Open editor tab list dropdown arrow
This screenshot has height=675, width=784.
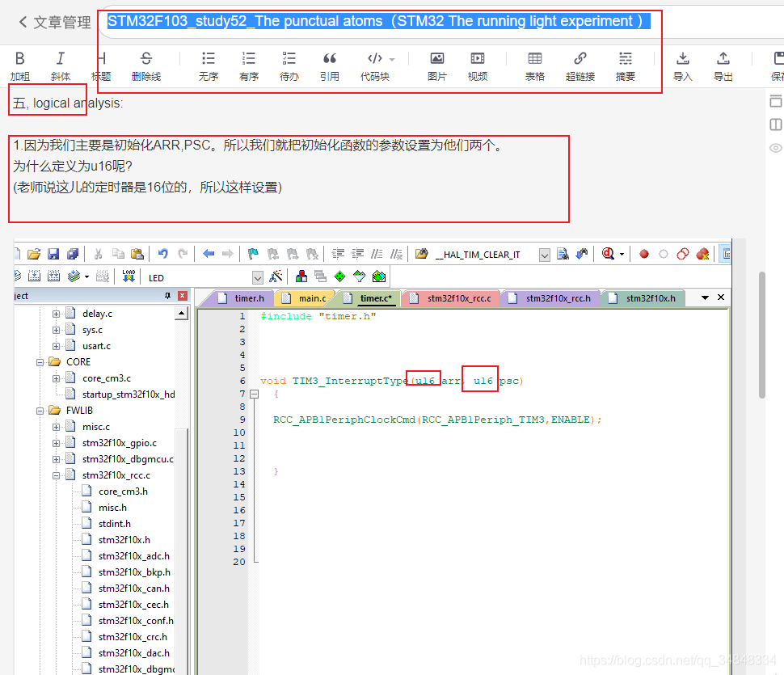[705, 297]
